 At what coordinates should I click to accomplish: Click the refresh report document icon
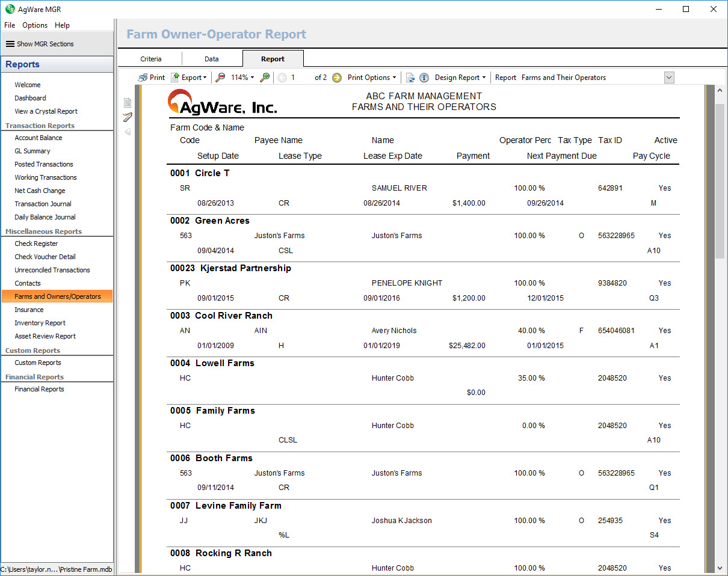click(x=410, y=78)
